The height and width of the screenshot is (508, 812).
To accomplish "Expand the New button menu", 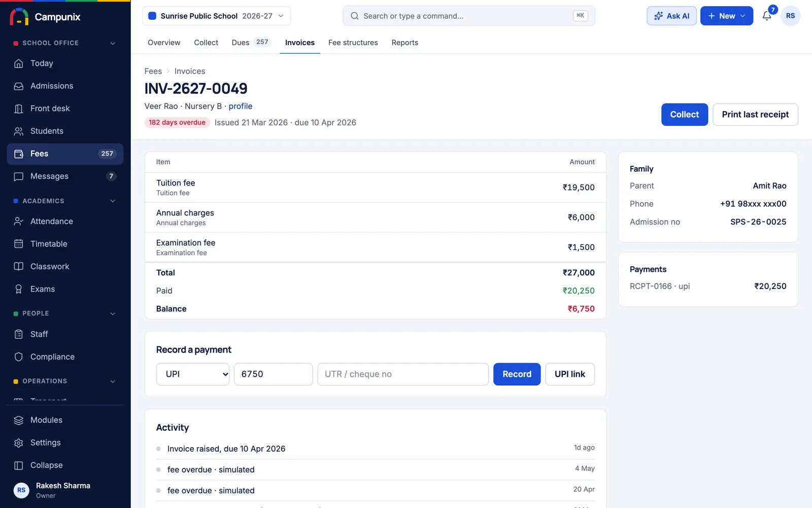I will point(727,16).
